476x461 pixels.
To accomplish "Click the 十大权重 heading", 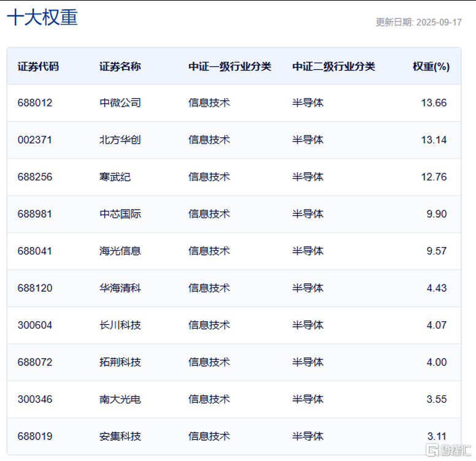I will coord(42,17).
